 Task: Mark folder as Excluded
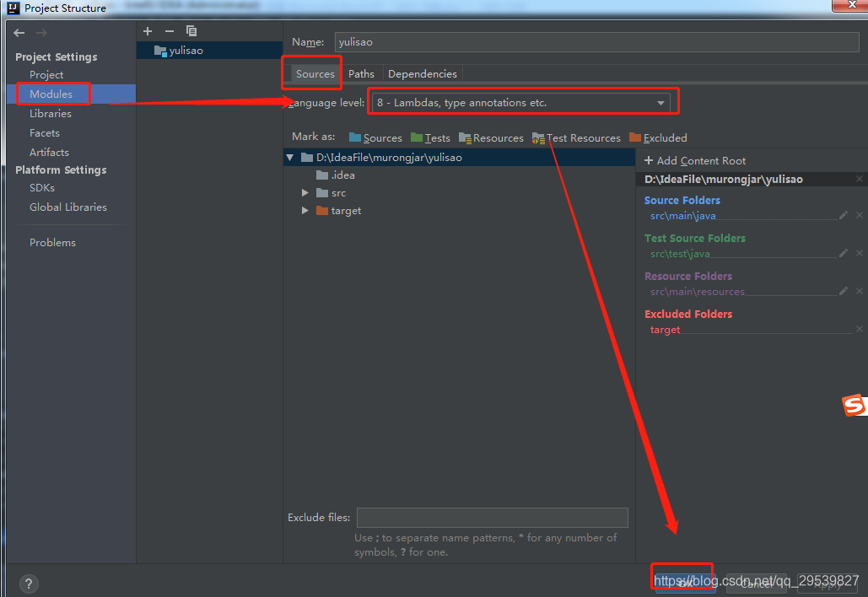tap(658, 137)
